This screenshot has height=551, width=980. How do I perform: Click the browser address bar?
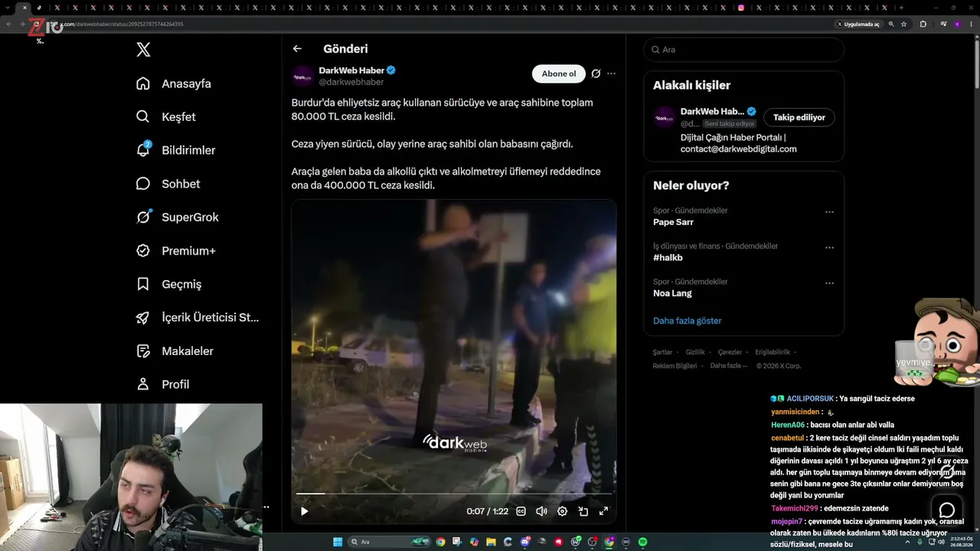click(444, 24)
